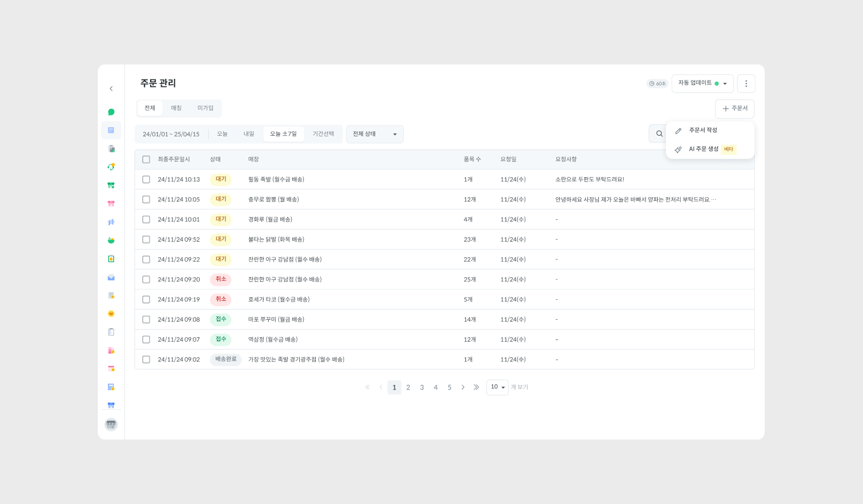
Task: Select the 내일 date filter
Action: [x=249, y=134]
